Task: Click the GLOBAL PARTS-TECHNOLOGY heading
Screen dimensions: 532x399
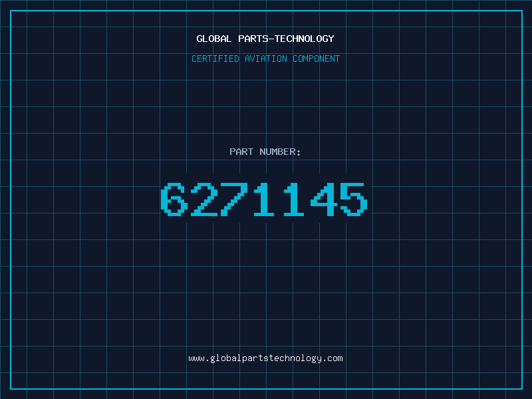Action: click(265, 39)
